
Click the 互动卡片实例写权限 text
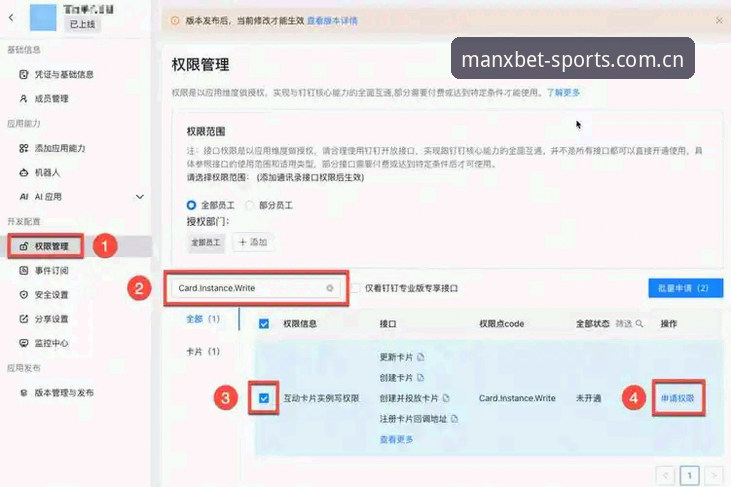pyautogui.click(x=321, y=398)
